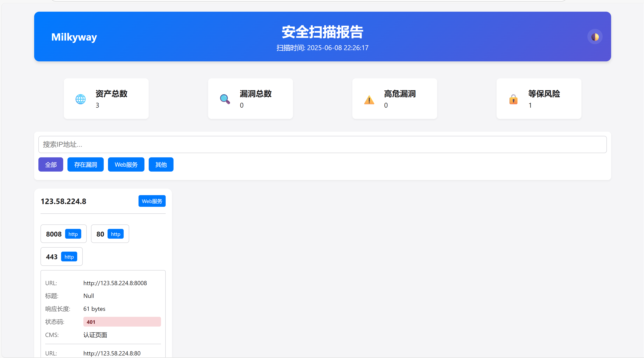Screen dimensions: 644x358
Task: Click the magnifier icon for 漏洞总数
Action: pos(225,99)
